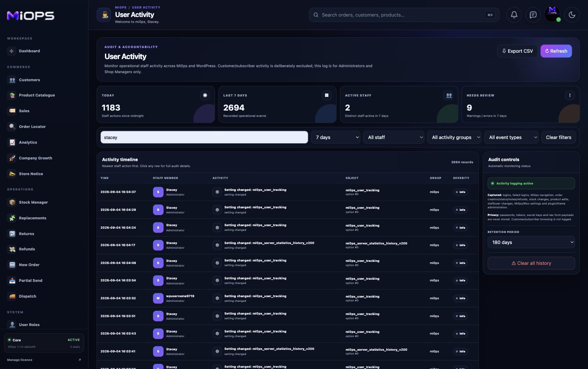This screenshot has height=369, width=588.
Task: Open Dashboard from the sidebar
Action: click(29, 51)
